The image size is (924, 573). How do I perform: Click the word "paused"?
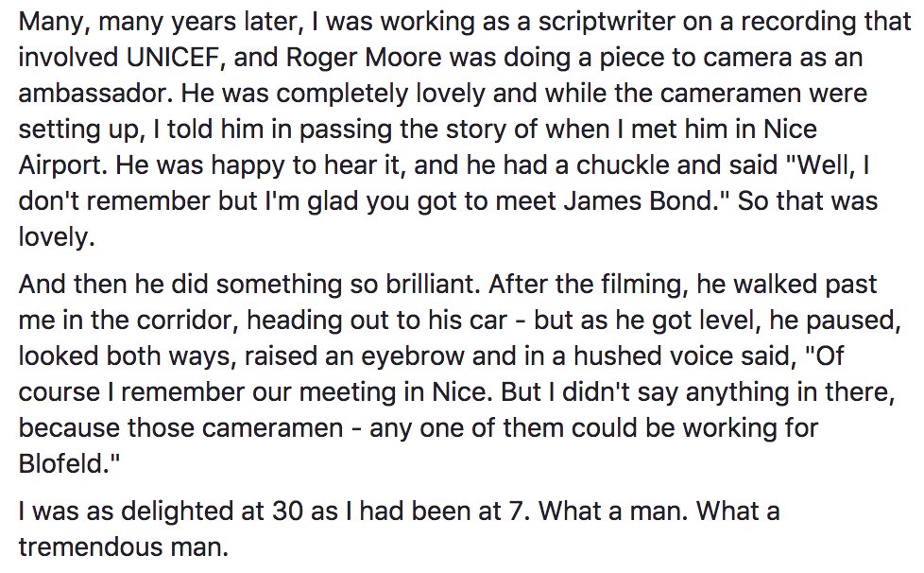click(862, 320)
